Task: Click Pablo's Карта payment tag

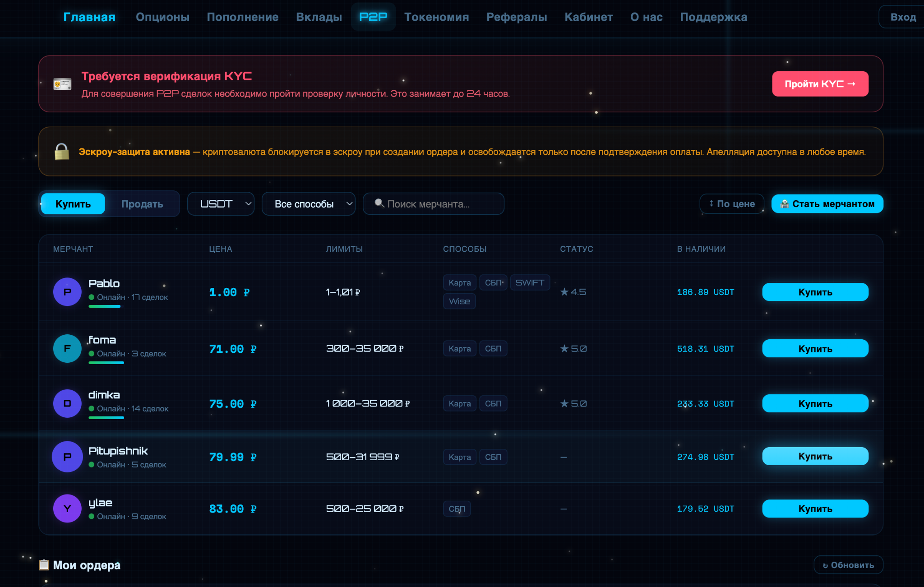Action: coord(460,282)
